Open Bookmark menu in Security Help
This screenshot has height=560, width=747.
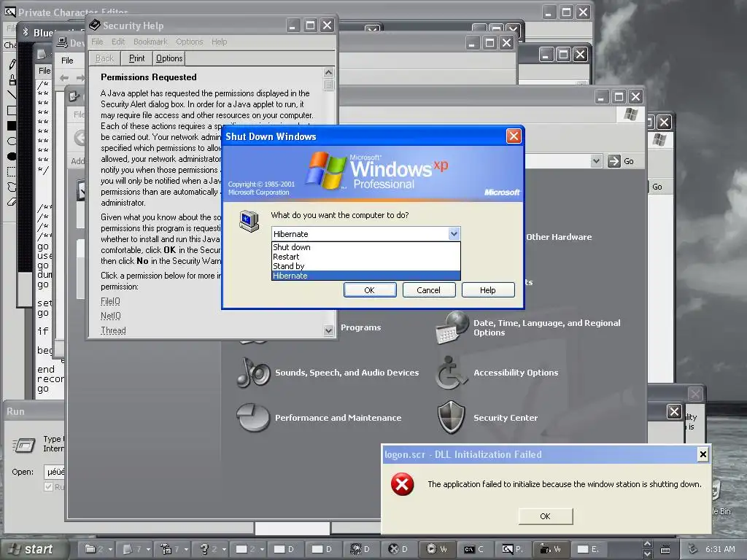point(150,42)
